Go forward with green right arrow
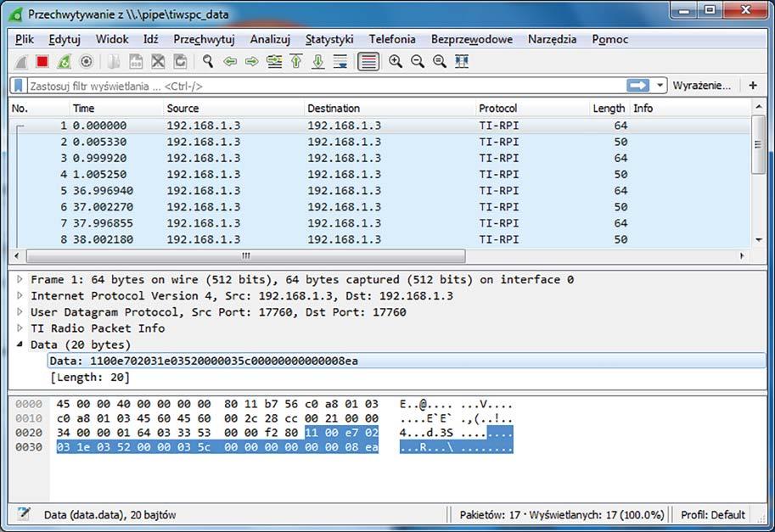The image size is (775, 532). [x=252, y=62]
